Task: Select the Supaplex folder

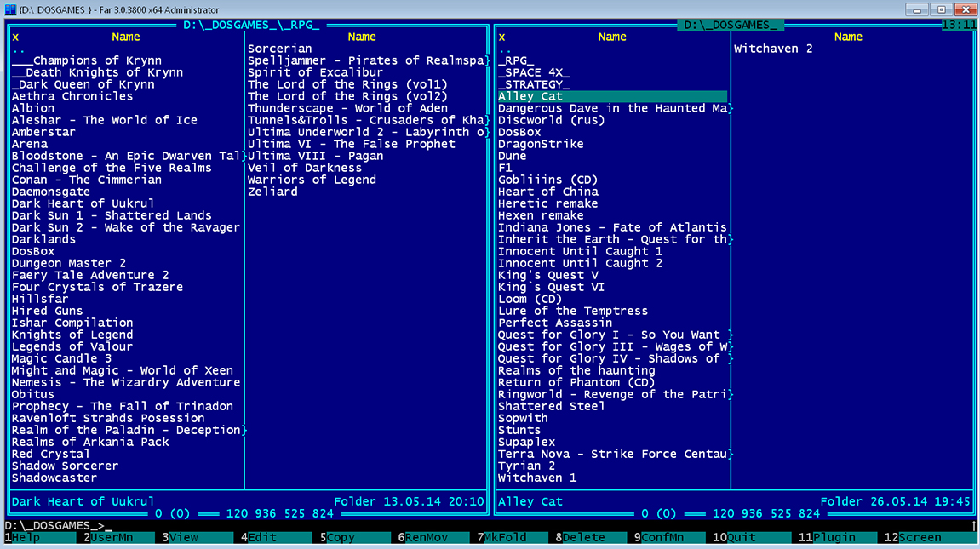Action: (526, 443)
